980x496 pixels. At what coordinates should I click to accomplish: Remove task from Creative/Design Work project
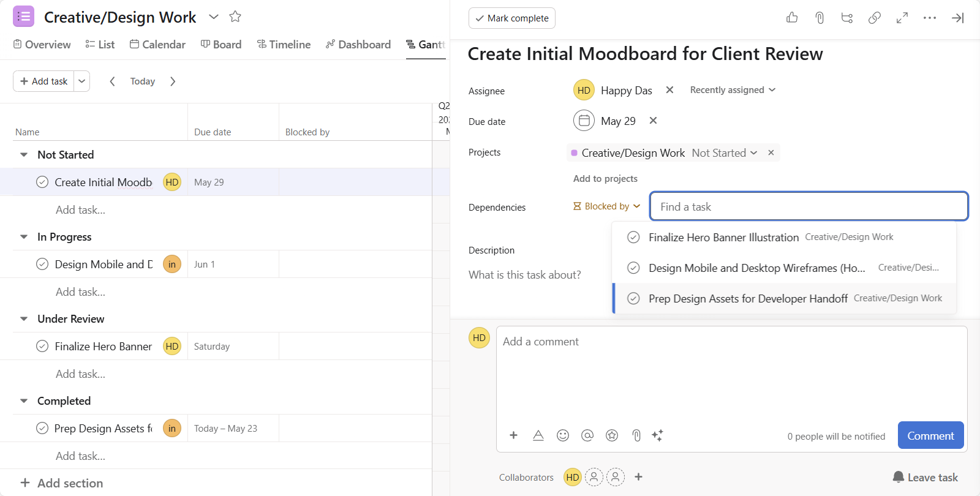pyautogui.click(x=771, y=152)
